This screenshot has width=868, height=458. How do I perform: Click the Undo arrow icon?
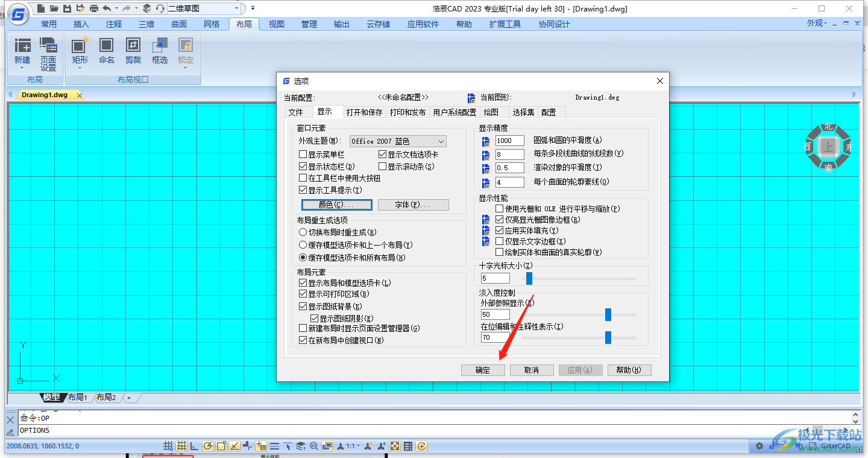pos(107,8)
